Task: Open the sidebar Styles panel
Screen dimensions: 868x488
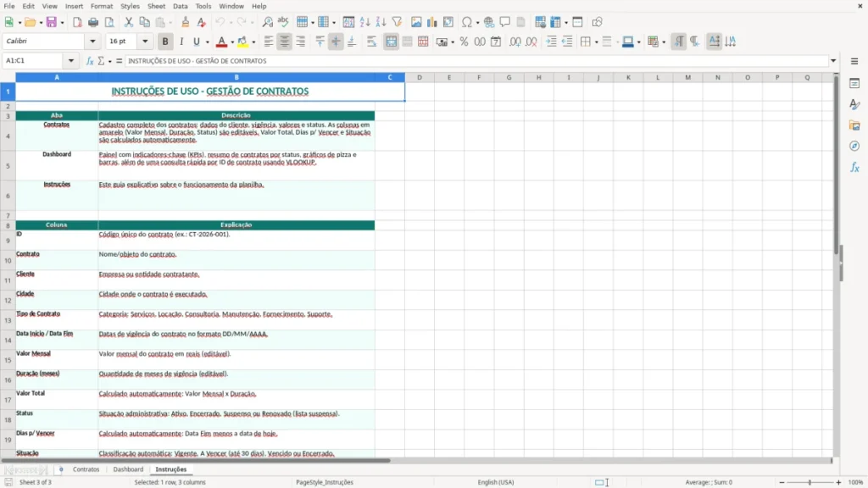Action: 854,104
